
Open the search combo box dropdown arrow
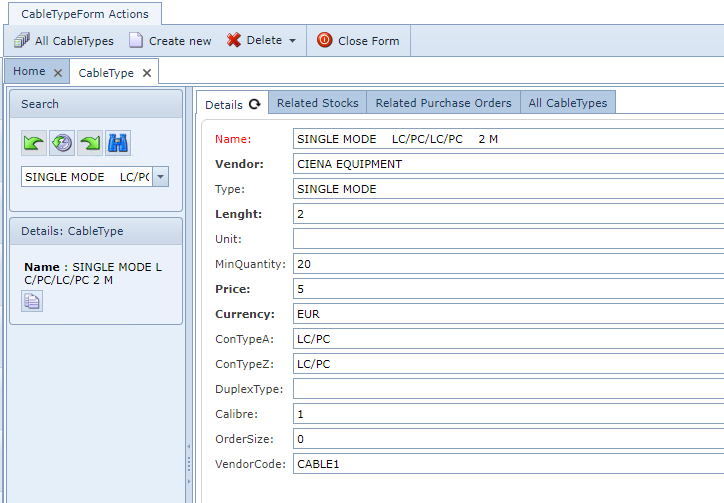click(161, 177)
